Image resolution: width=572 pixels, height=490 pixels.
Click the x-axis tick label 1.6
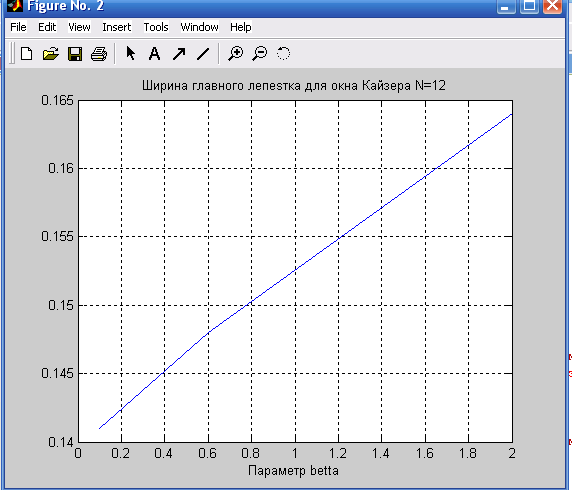[425, 454]
